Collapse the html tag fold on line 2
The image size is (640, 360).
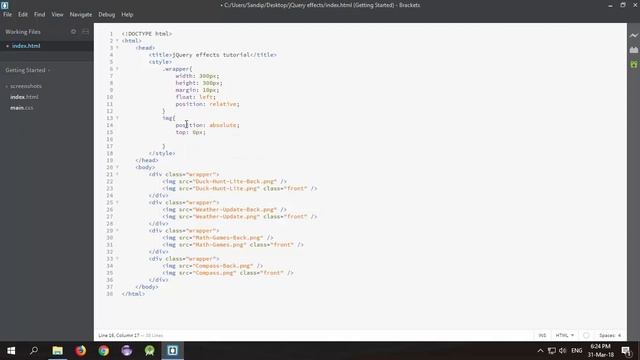point(117,41)
